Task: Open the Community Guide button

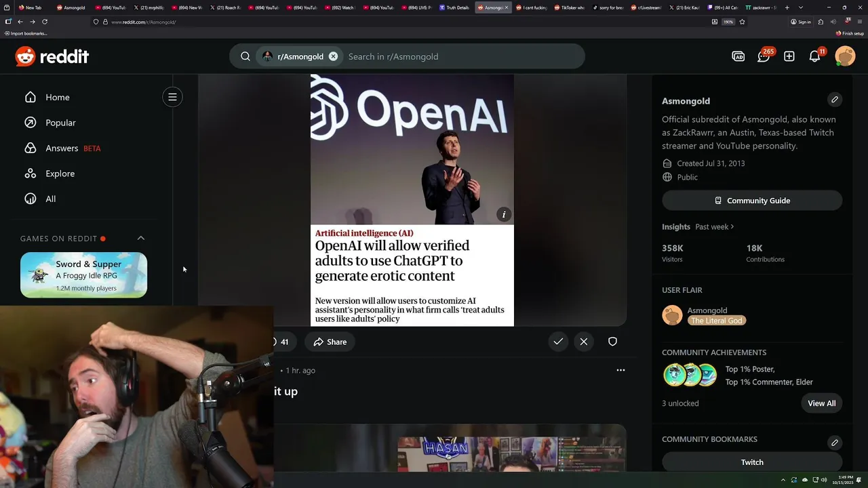Action: pyautogui.click(x=752, y=201)
